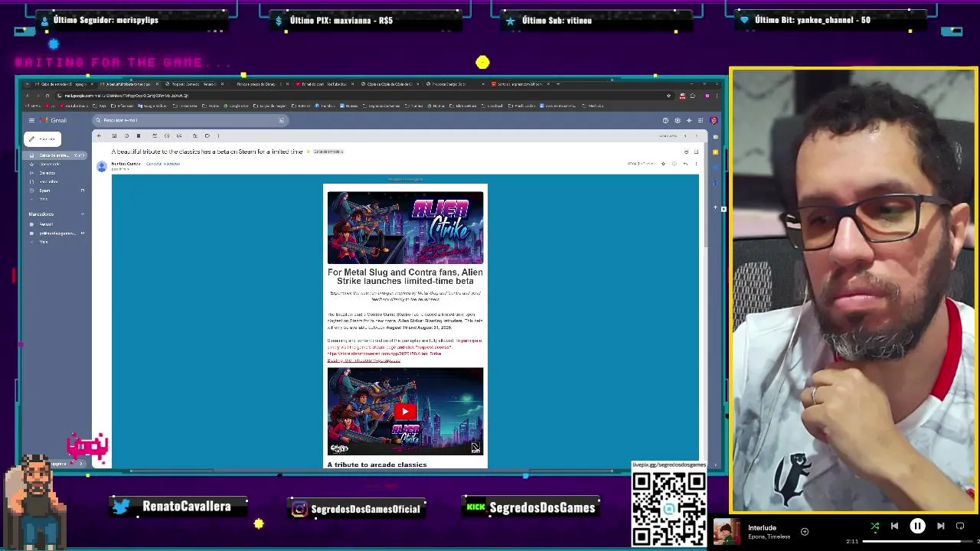Click the Alien Strike banner image
Image resolution: width=980 pixels, height=551 pixels.
[x=405, y=227]
